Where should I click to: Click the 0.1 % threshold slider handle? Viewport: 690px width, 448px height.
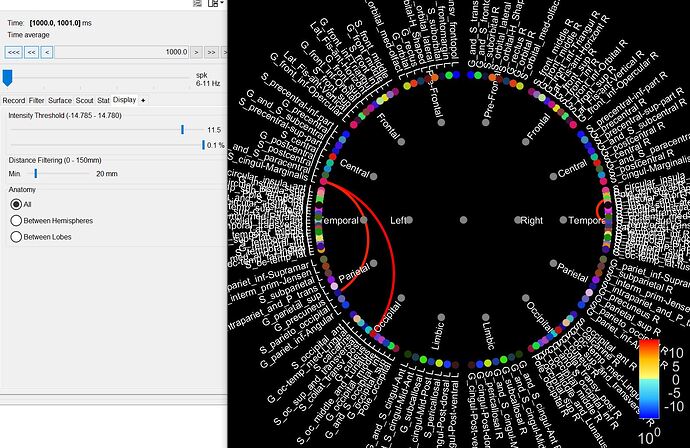(x=203, y=145)
